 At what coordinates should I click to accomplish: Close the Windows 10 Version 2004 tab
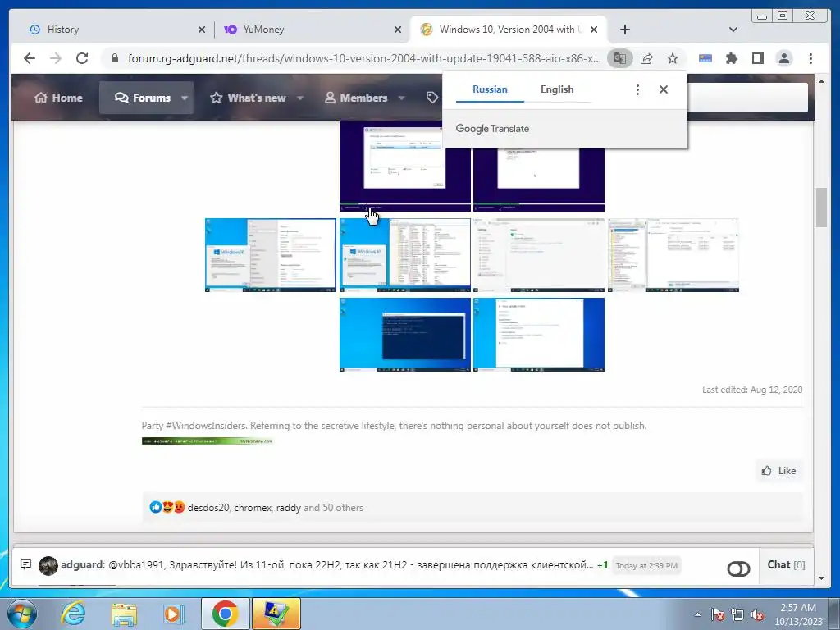(x=594, y=30)
